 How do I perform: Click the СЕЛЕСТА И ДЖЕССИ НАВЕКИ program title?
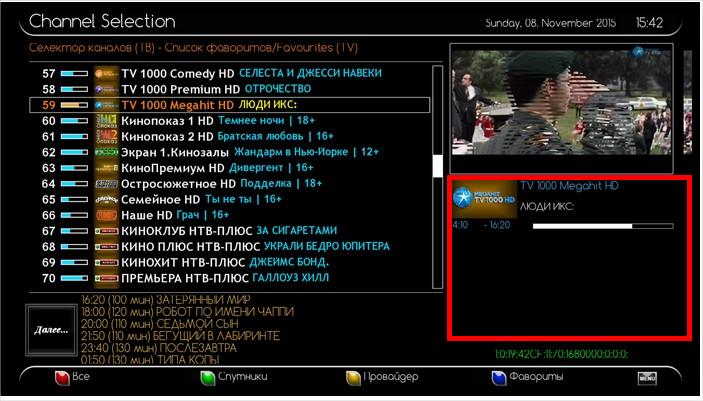click(x=310, y=73)
